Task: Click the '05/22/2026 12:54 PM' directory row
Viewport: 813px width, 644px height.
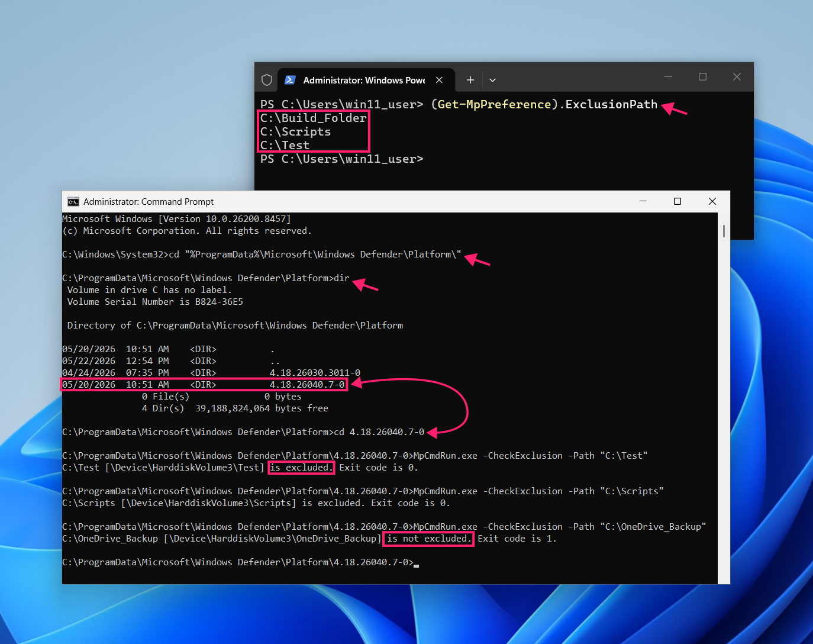Action: tap(172, 361)
